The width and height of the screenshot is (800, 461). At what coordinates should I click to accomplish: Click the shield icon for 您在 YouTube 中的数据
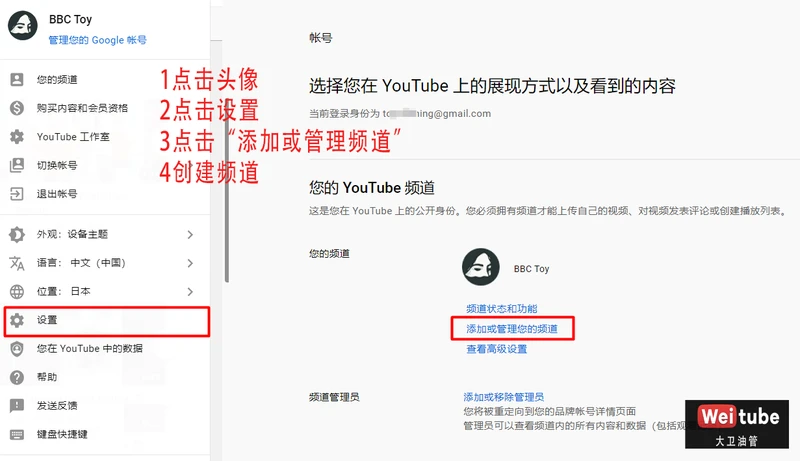(x=17, y=349)
